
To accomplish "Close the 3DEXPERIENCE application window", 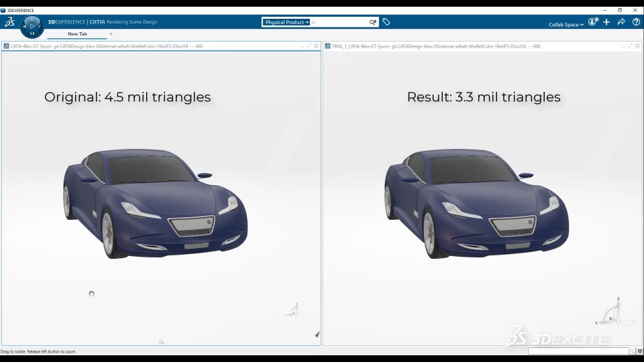I will point(635,10).
